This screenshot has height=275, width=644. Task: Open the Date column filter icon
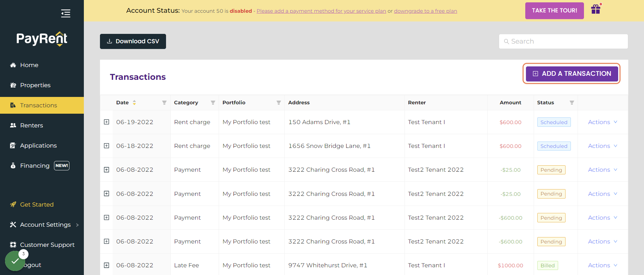164,103
